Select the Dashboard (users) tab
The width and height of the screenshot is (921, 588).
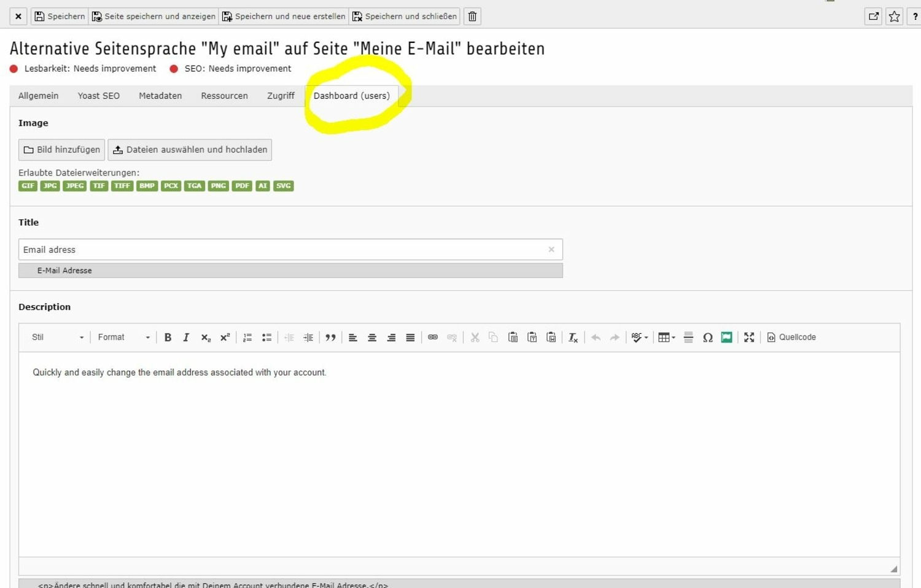[x=352, y=96]
